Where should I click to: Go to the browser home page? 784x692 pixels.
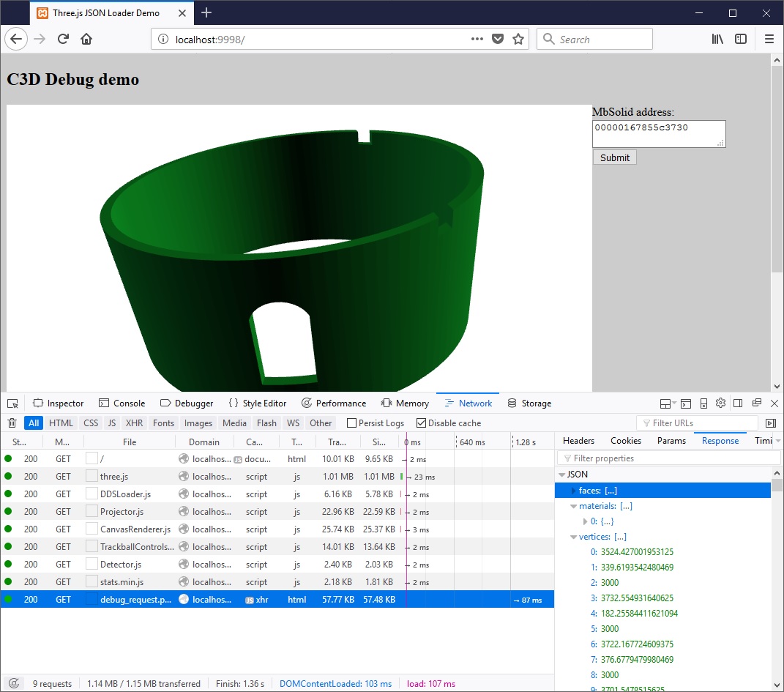click(x=86, y=40)
